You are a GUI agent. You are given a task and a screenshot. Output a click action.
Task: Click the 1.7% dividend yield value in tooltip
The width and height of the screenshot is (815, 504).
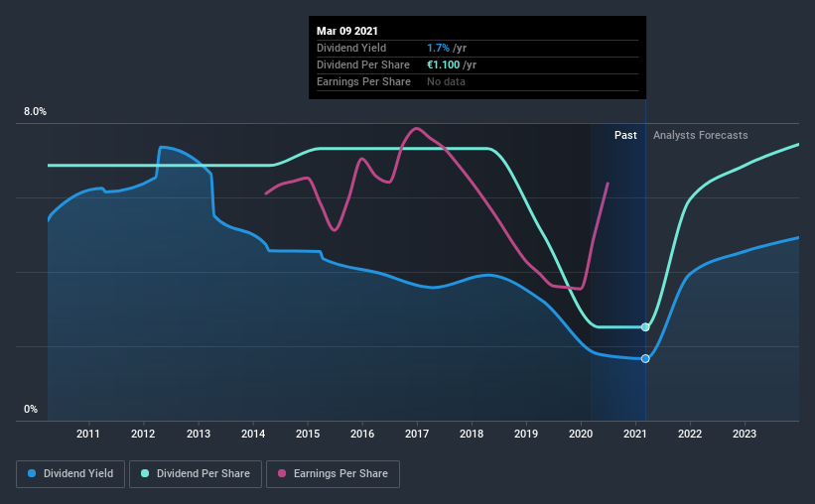click(438, 48)
